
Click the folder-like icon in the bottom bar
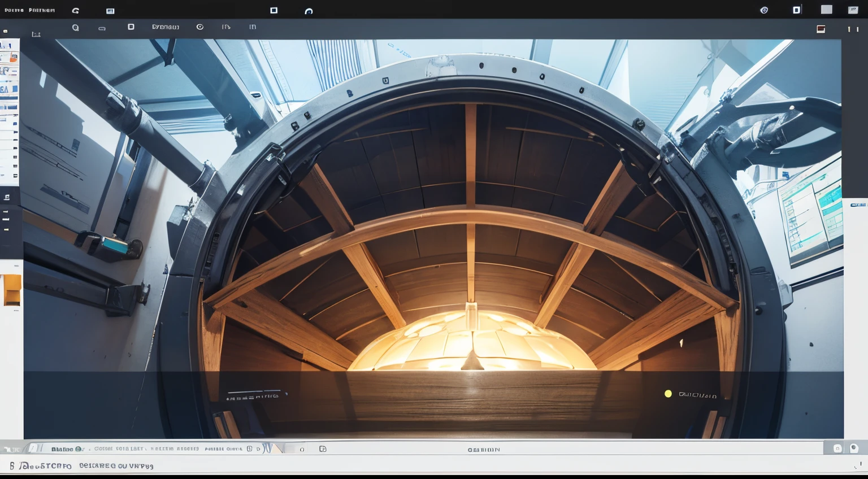[323, 448]
